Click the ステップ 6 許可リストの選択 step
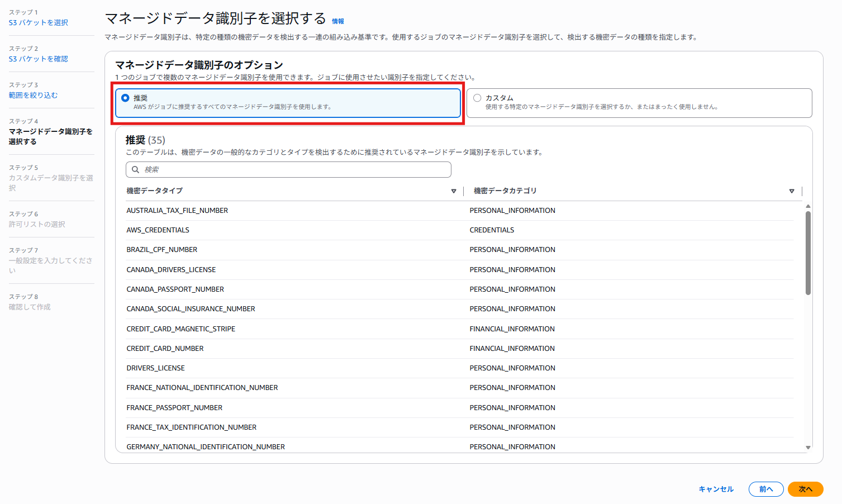 pyautogui.click(x=37, y=219)
